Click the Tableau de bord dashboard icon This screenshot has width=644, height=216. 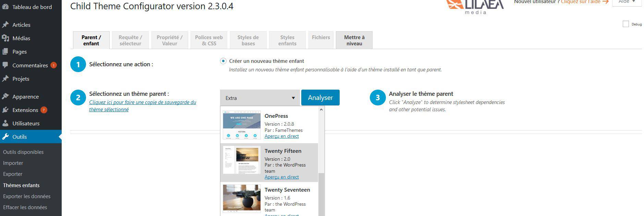(5, 7)
